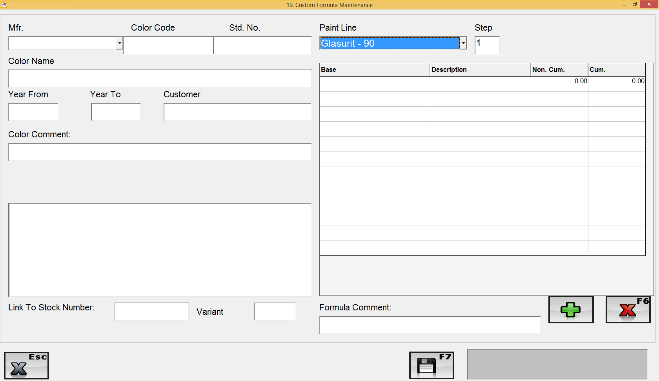Click the app icon in title bar

4,5
